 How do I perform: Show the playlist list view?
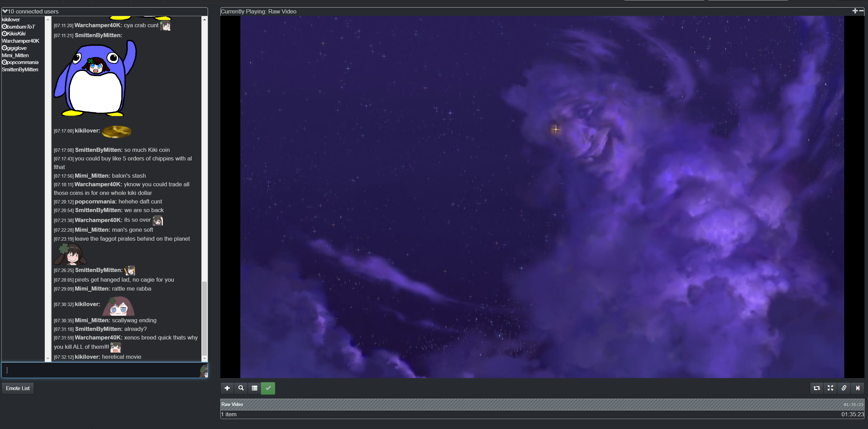pos(254,388)
